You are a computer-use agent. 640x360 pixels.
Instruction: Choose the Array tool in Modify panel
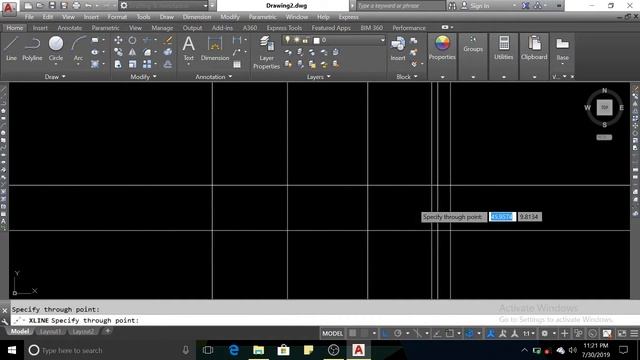(x=147, y=64)
